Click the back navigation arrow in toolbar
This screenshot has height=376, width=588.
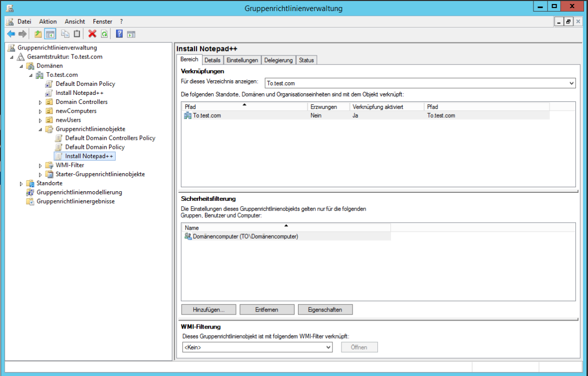[11, 33]
